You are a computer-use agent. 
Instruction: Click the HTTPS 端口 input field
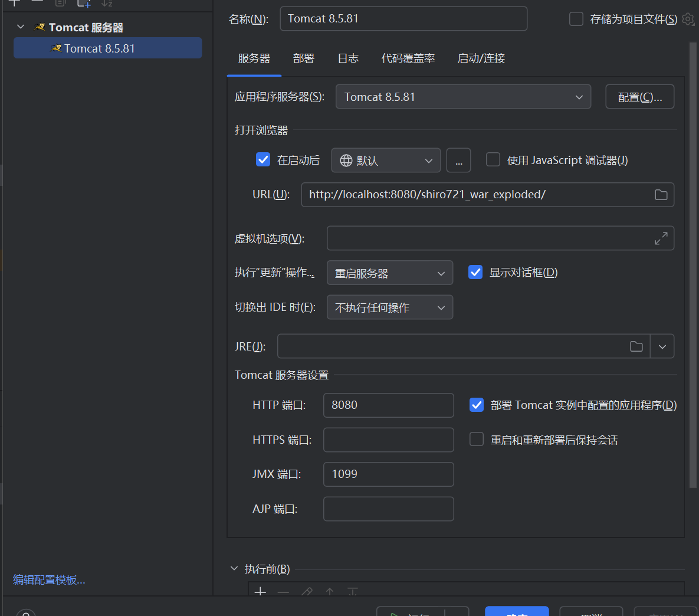[x=388, y=440]
